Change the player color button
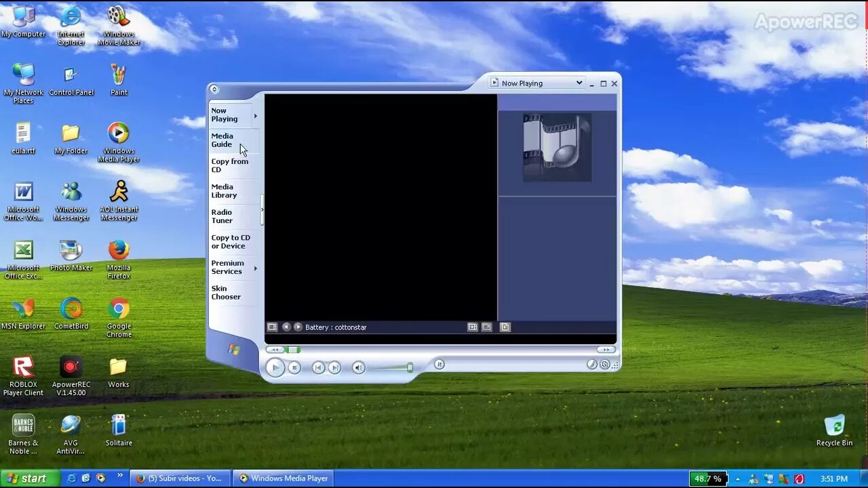Viewport: 868px width, 488px height. (592, 365)
